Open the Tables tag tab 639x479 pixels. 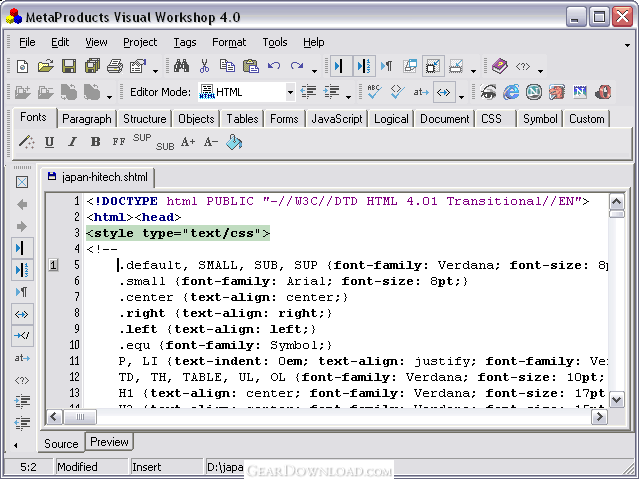pyautogui.click(x=242, y=119)
